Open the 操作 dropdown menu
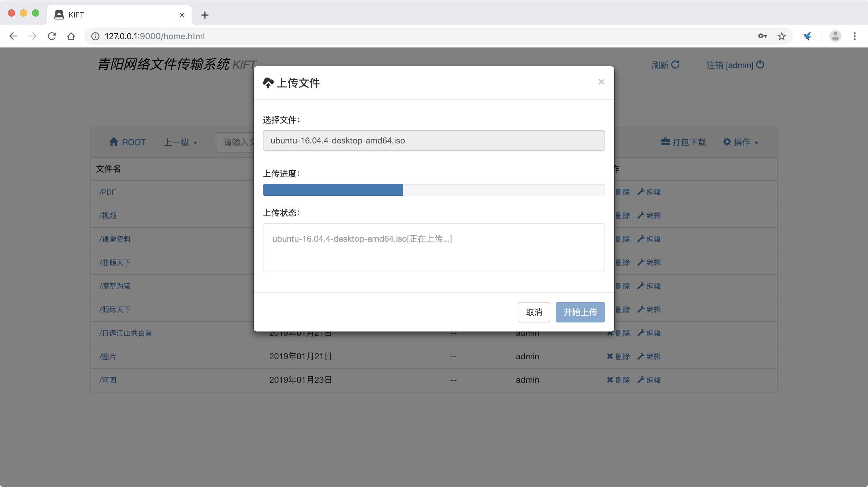Viewport: 868px width, 487px height. (x=741, y=142)
